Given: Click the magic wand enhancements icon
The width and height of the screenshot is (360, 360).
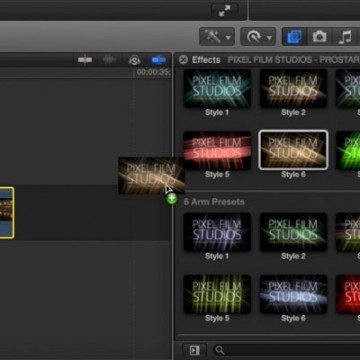Looking at the screenshot, I should (x=212, y=37).
